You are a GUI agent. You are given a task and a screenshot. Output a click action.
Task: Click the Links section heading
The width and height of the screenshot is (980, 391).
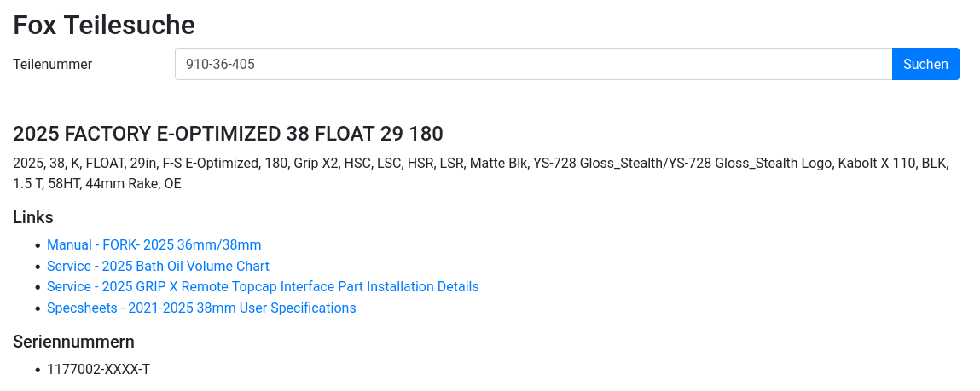[x=33, y=217]
